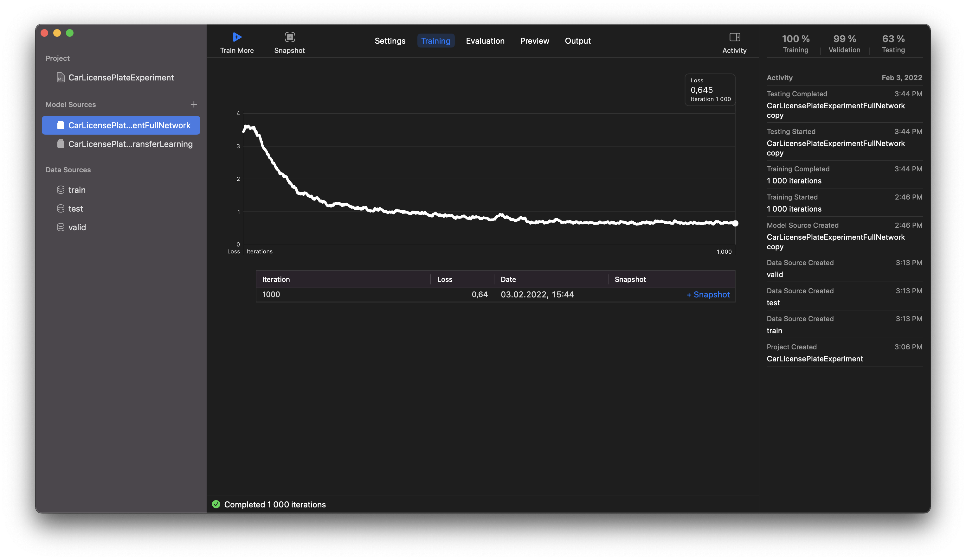Image resolution: width=966 pixels, height=560 pixels.
Task: Maximize the window with green button
Action: click(70, 33)
